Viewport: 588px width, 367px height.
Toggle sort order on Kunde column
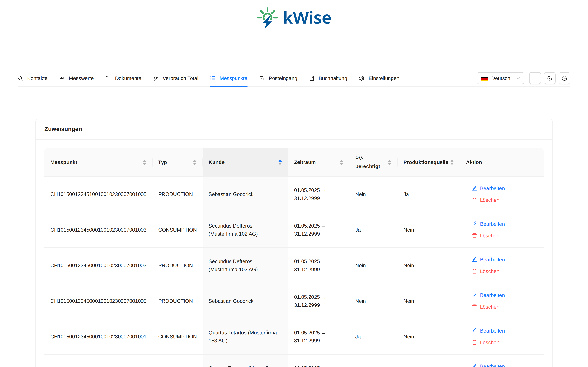click(x=280, y=162)
